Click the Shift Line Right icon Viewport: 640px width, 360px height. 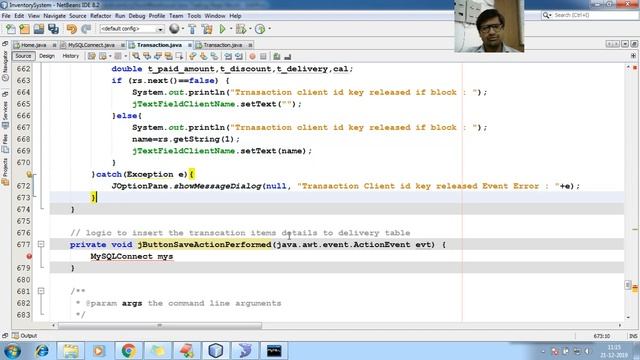point(239,56)
